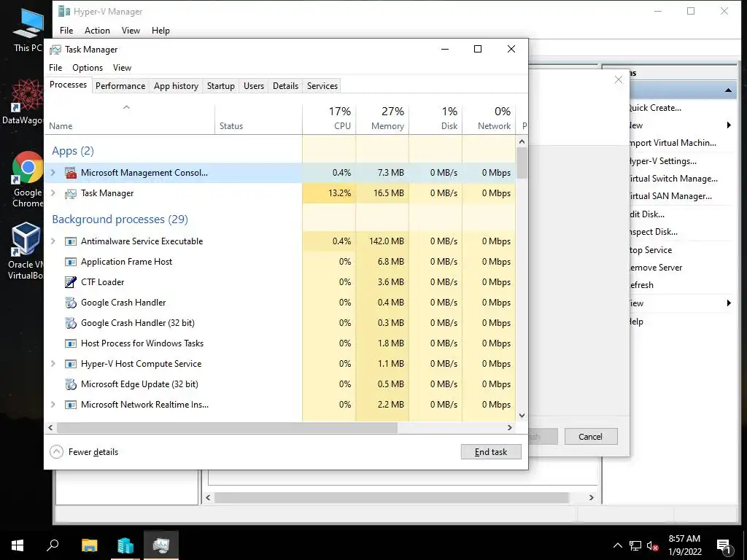Click the Task Manager title bar icon
Screen dimensions: 747x560
pos(55,50)
